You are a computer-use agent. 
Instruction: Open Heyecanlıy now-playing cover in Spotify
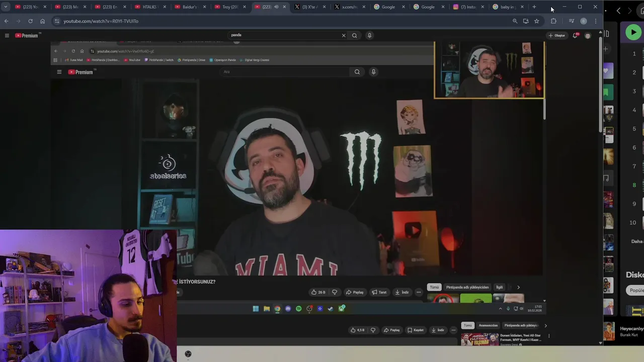coord(610,331)
